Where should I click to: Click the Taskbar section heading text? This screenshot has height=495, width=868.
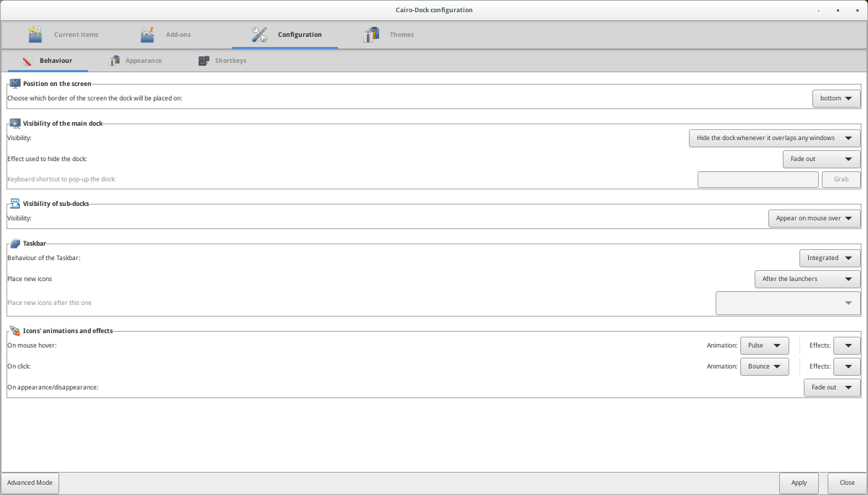click(x=35, y=244)
